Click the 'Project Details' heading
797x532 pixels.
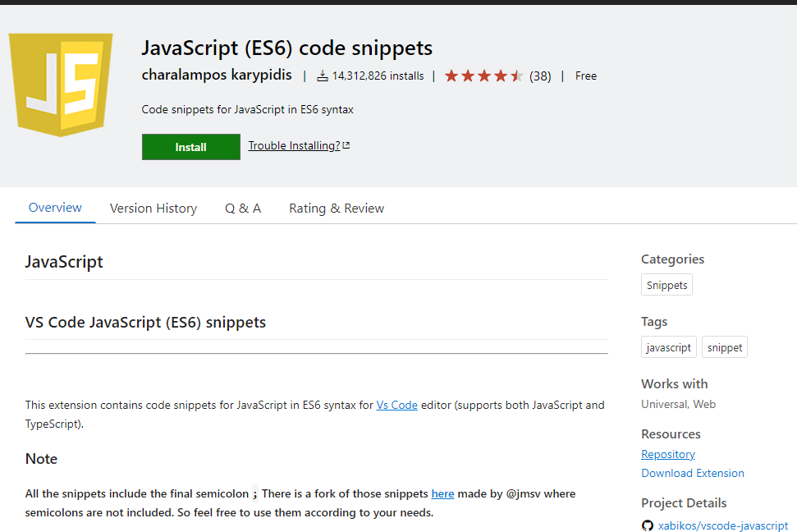click(x=685, y=503)
